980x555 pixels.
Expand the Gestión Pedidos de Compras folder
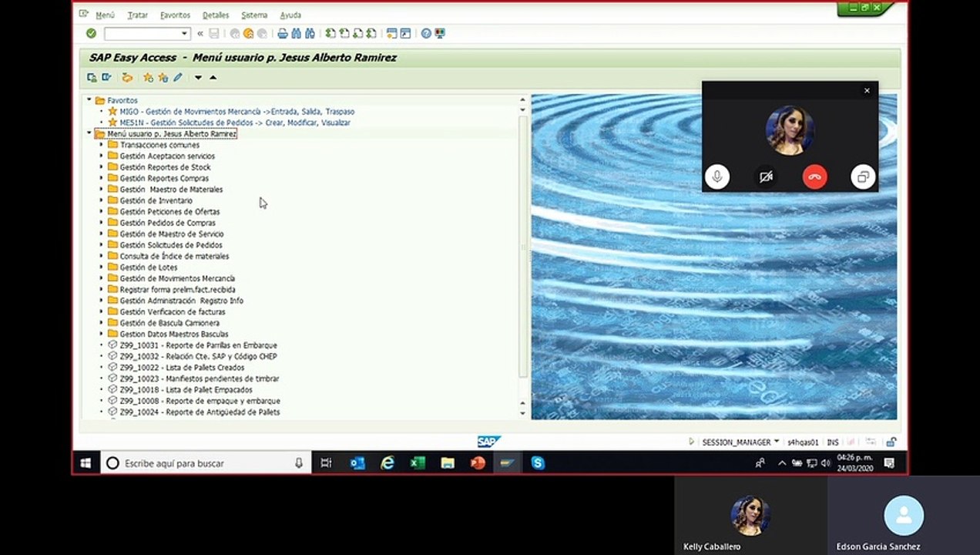click(101, 223)
